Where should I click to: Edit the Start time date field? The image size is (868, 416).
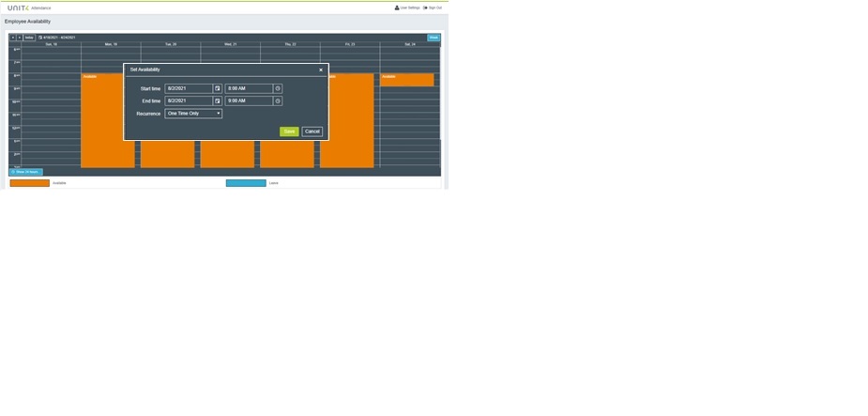[189, 88]
